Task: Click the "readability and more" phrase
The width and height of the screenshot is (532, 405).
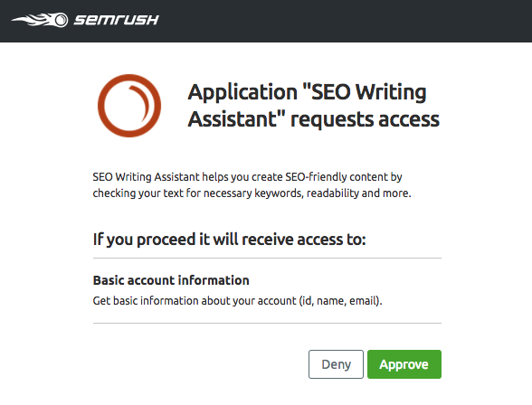Action: [x=358, y=193]
